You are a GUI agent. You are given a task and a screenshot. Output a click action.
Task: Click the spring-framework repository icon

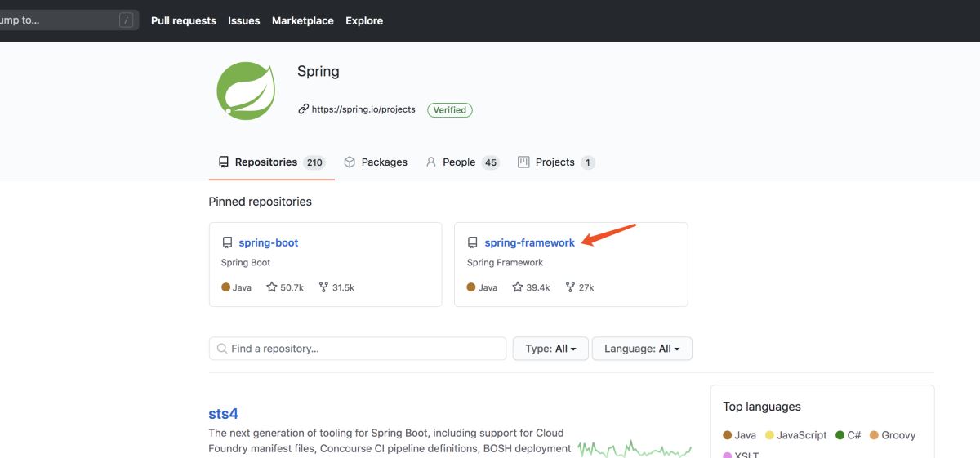[x=472, y=242]
